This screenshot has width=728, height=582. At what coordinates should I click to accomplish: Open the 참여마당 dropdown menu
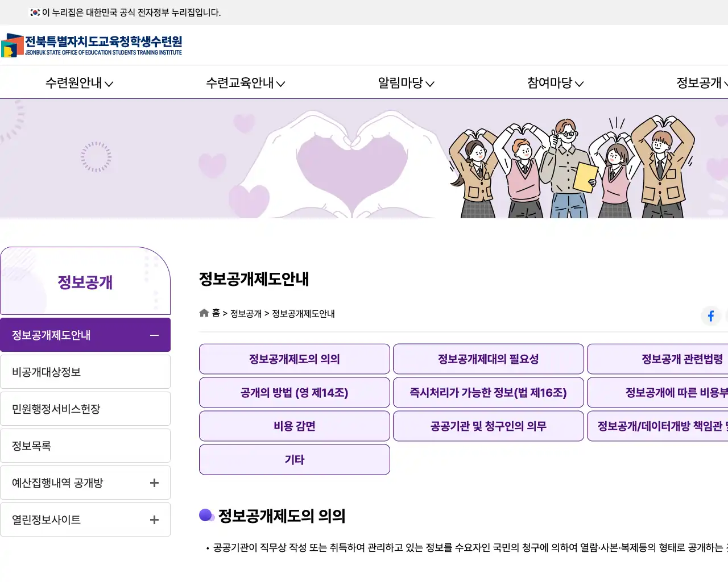[x=555, y=83]
